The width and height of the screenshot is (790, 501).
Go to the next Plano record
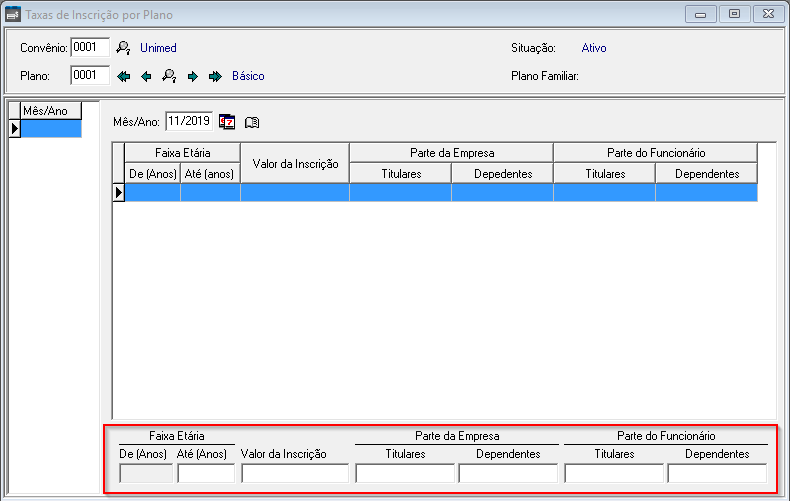pyautogui.click(x=192, y=76)
